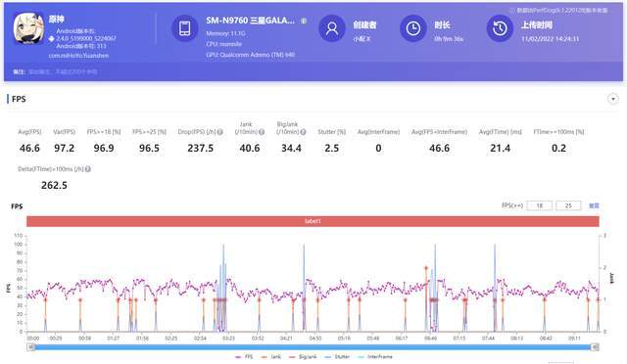
Task: Select the red label1 bar above chart
Action: coord(313,221)
